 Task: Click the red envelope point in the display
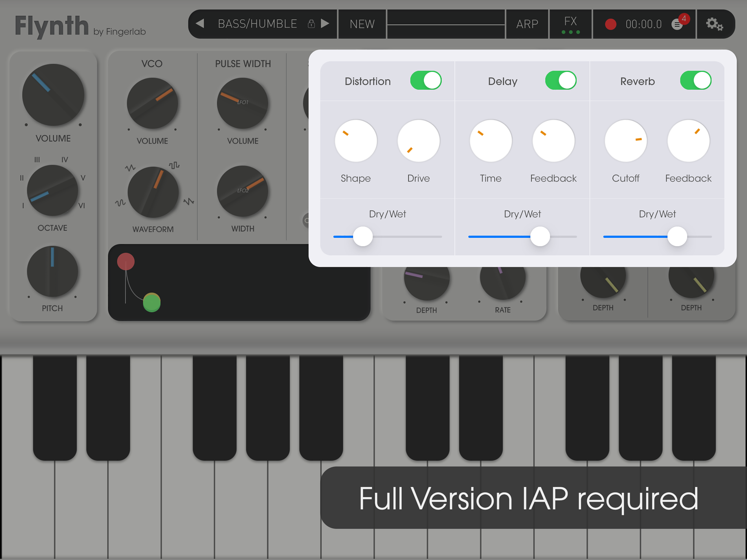[126, 261]
